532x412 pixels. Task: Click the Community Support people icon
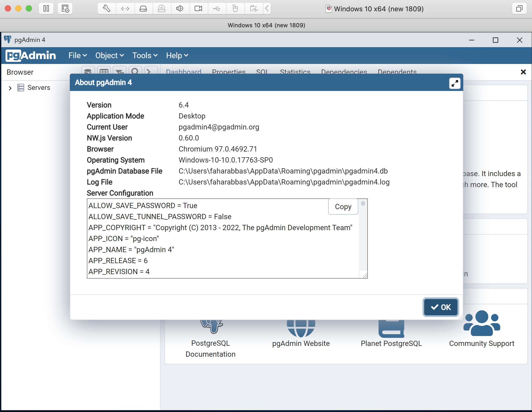[x=482, y=323]
